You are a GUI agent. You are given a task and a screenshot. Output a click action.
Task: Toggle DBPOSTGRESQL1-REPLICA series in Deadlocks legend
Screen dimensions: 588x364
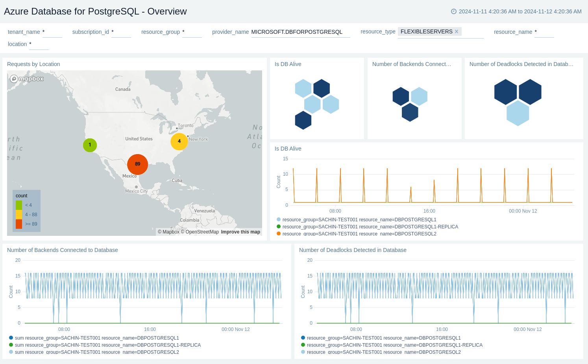coord(392,345)
